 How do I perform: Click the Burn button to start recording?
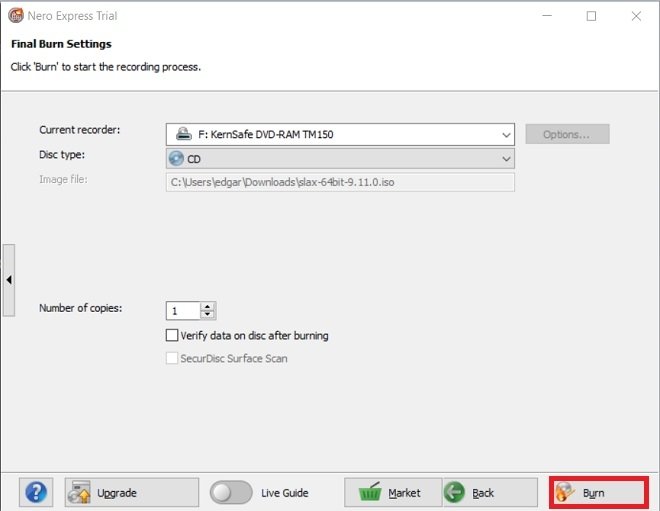coord(599,492)
